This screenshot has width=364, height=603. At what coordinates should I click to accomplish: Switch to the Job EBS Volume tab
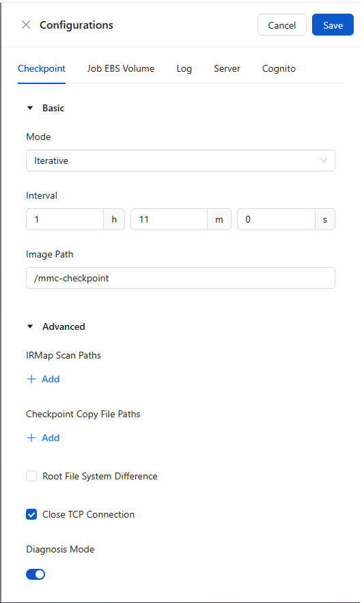pyautogui.click(x=121, y=68)
